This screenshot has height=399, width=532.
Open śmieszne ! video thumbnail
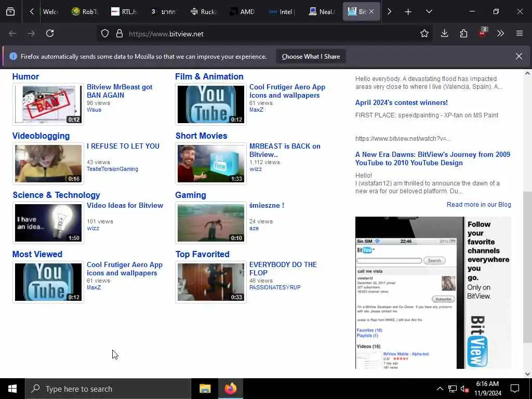(211, 223)
